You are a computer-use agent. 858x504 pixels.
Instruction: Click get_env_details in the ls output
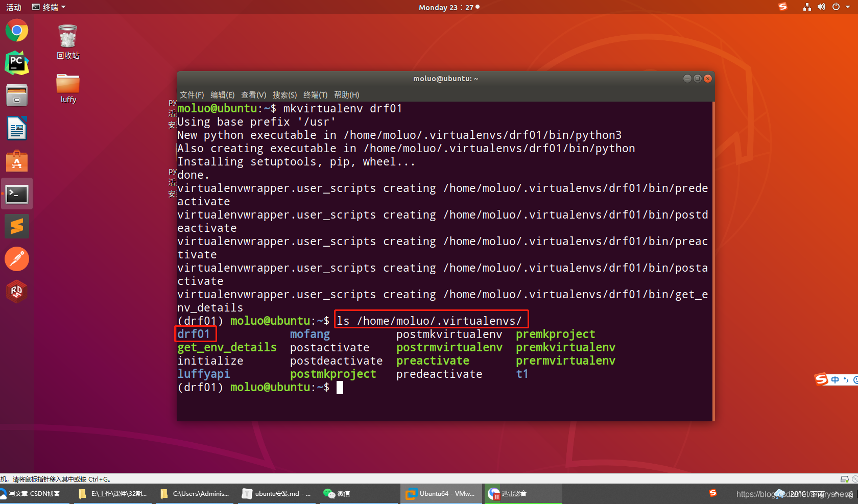(227, 348)
